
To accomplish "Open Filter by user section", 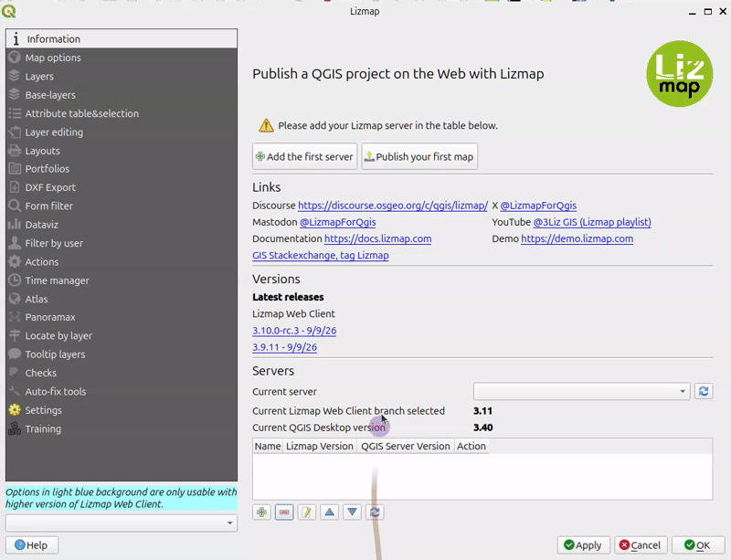I will pos(122,243).
